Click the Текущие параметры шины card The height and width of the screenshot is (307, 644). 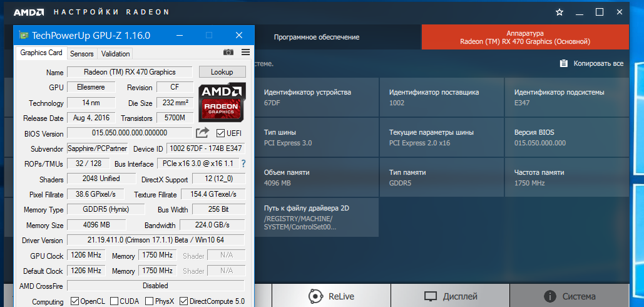[441, 137]
